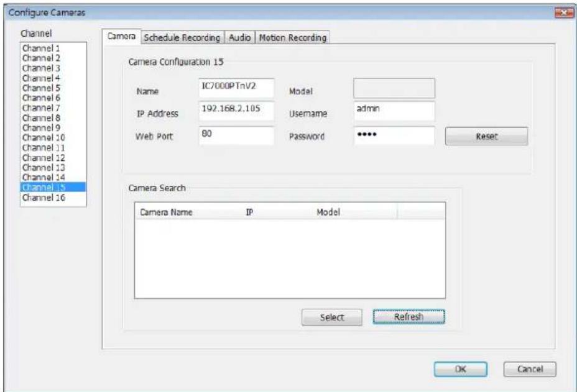This screenshot has height=392, width=577.
Task: Click the Username field with admin
Action: (x=394, y=111)
